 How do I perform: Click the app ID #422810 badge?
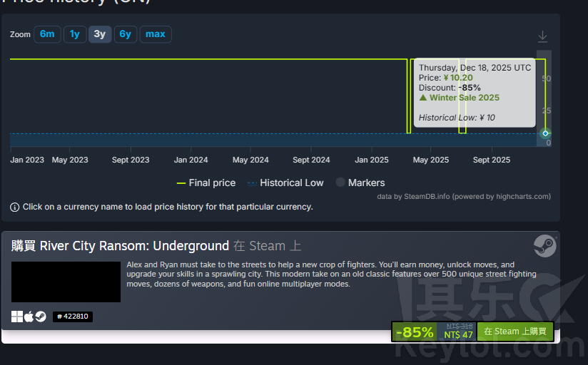pos(72,317)
